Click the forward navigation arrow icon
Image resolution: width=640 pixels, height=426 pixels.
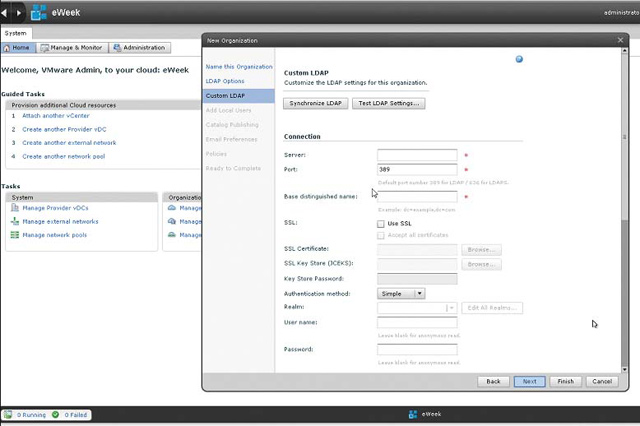(18, 13)
